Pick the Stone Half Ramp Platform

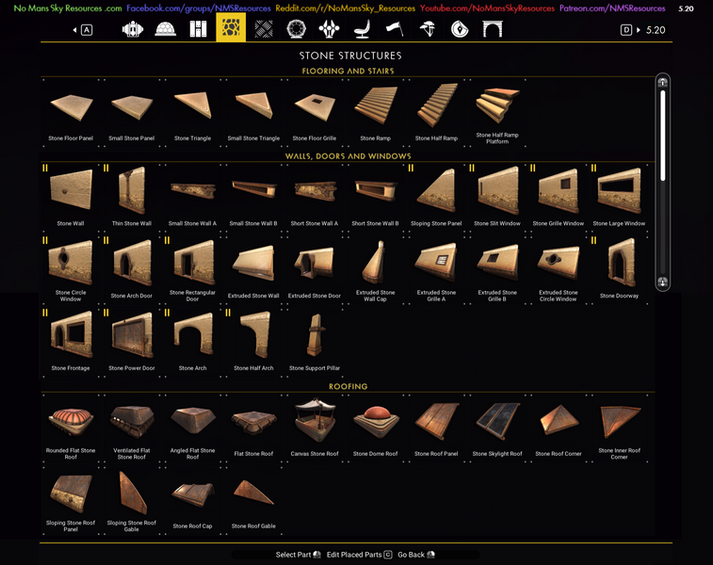pyautogui.click(x=497, y=113)
